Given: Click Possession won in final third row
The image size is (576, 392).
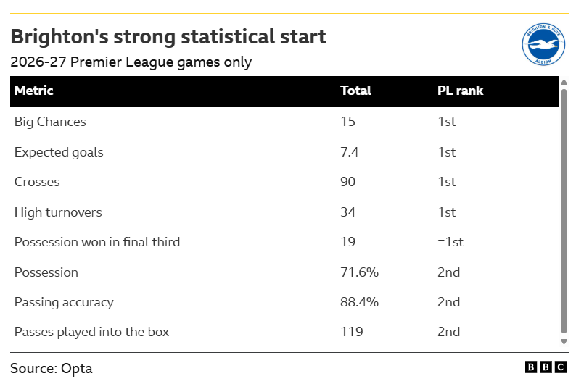Looking at the screenshot, I should click(x=284, y=242).
